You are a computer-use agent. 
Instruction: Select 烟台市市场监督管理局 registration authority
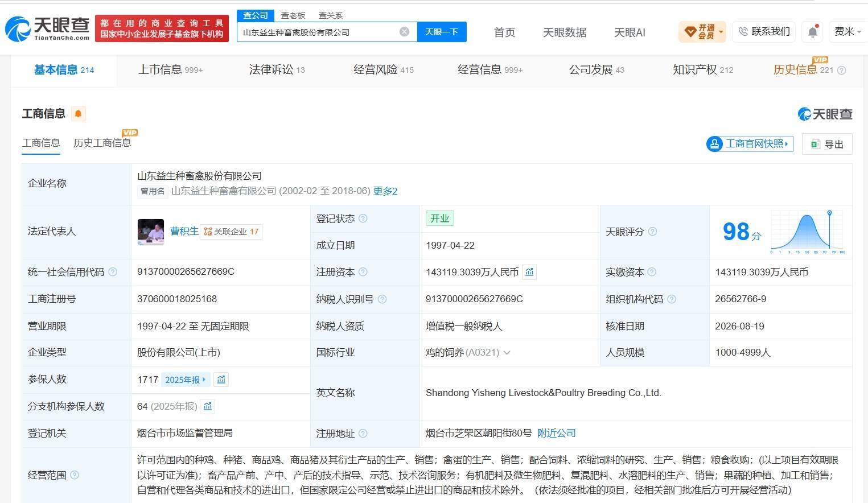click(185, 434)
